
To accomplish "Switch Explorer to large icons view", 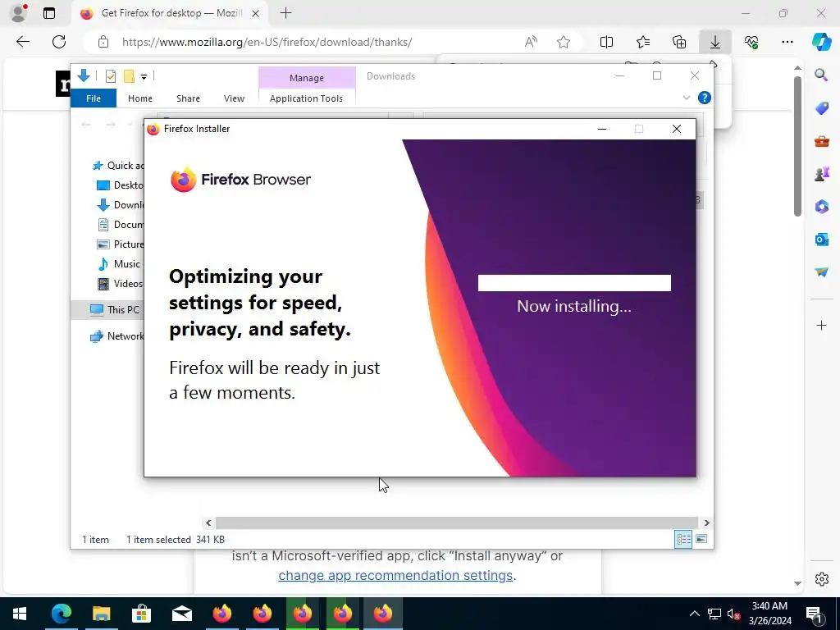I will point(701,539).
